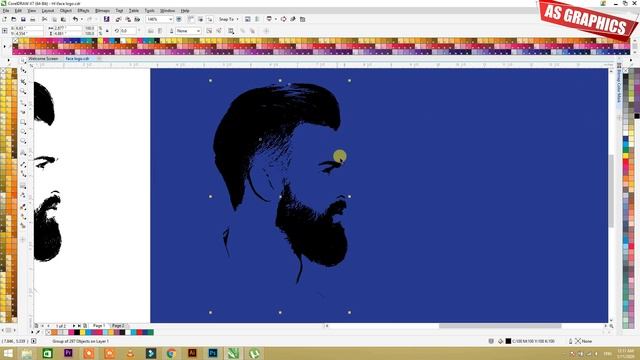Select the Interactive Fill tool

(x=23, y=216)
